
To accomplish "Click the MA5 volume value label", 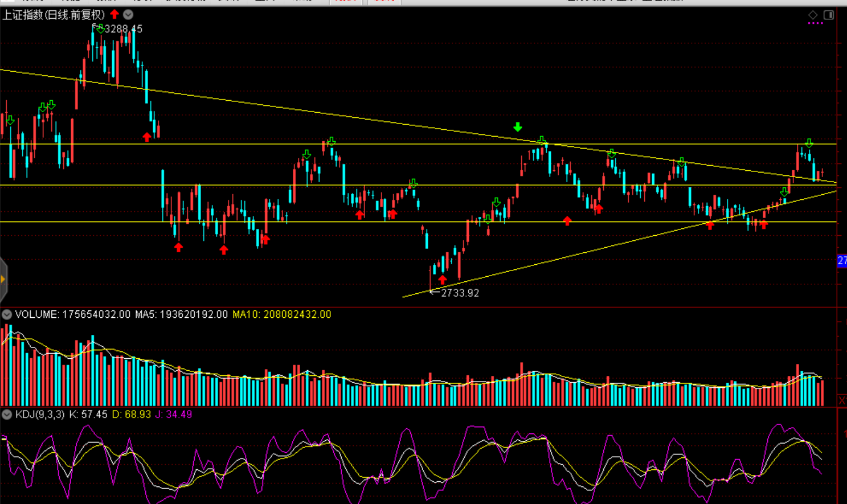I will coord(181,314).
